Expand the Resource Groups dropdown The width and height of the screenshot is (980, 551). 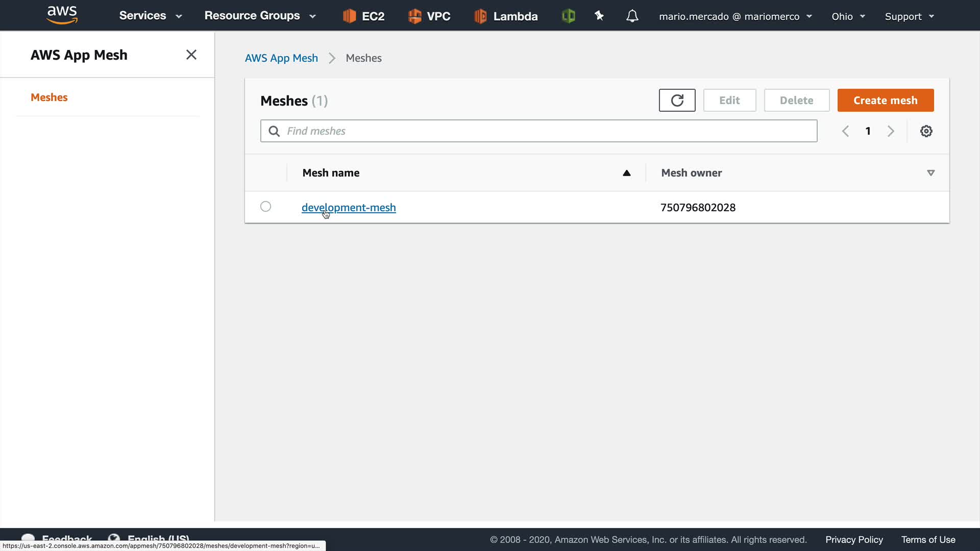tap(260, 16)
